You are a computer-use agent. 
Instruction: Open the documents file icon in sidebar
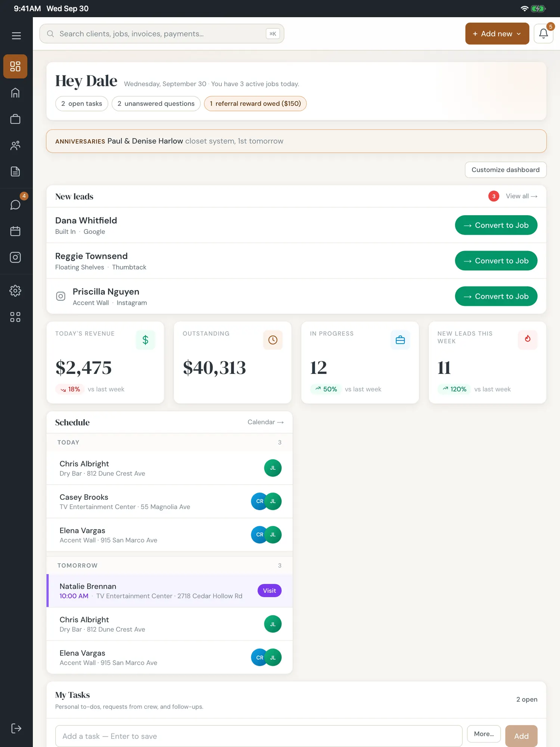(15, 171)
